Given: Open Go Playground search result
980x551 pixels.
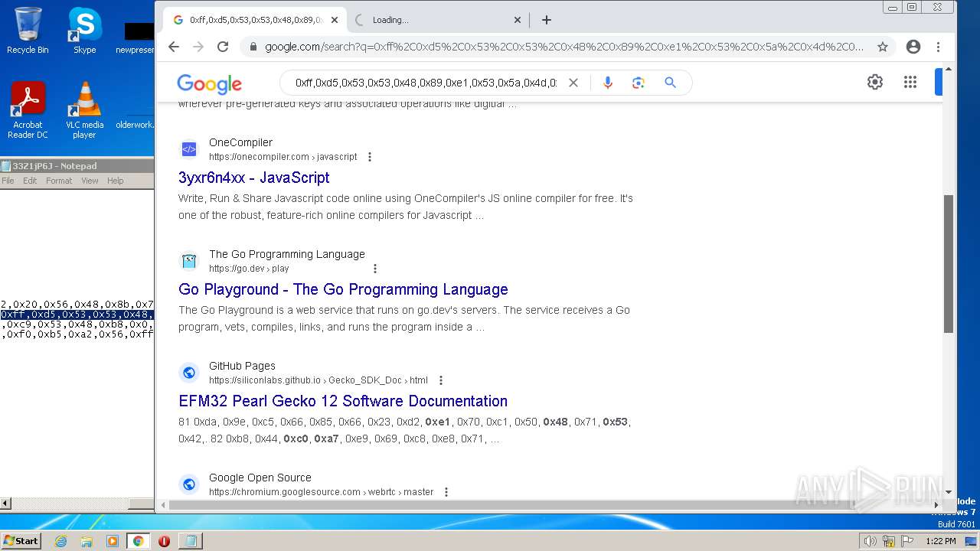Looking at the screenshot, I should (343, 289).
